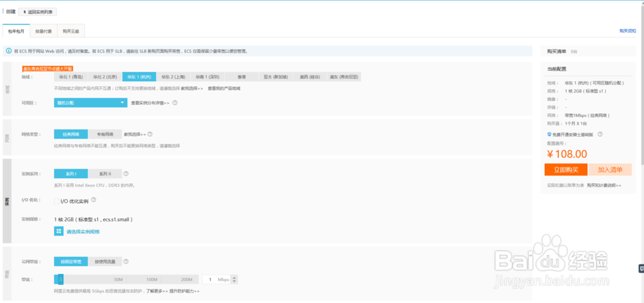Click the help icon next to 教我选择 network type

tap(150, 134)
